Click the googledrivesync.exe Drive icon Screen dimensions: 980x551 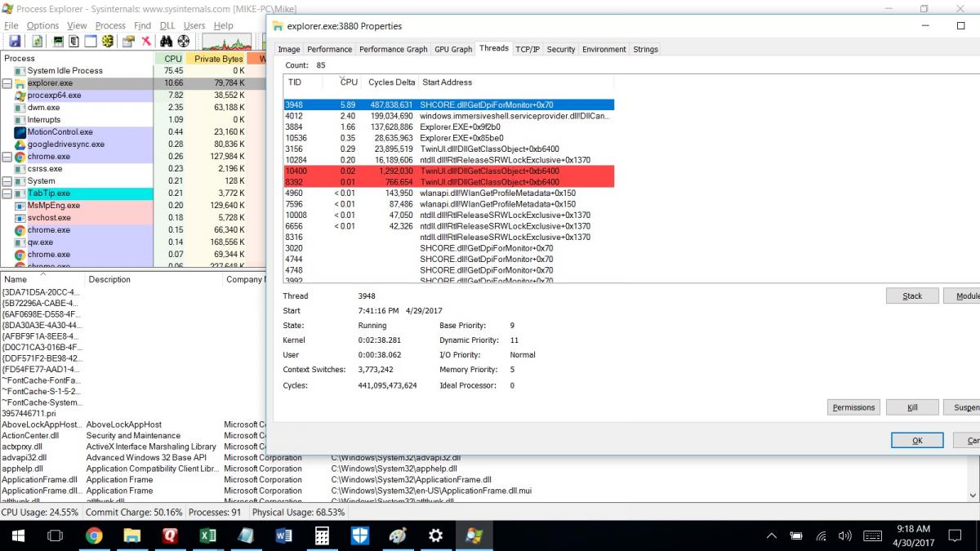20,144
